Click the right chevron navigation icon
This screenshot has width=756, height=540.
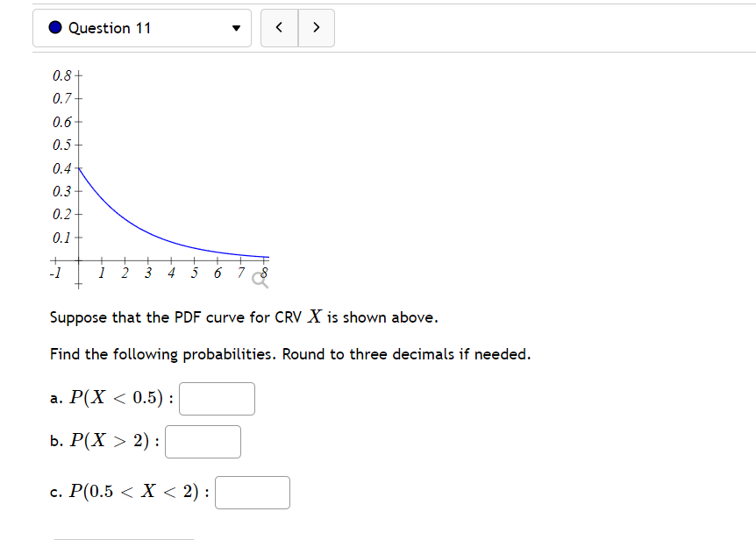point(317,27)
